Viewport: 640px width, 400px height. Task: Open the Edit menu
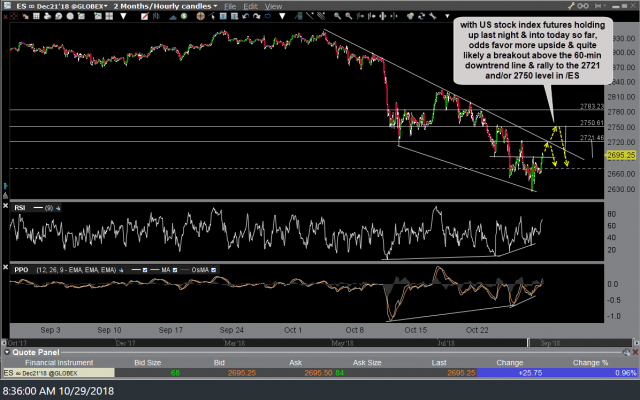click(x=250, y=6)
